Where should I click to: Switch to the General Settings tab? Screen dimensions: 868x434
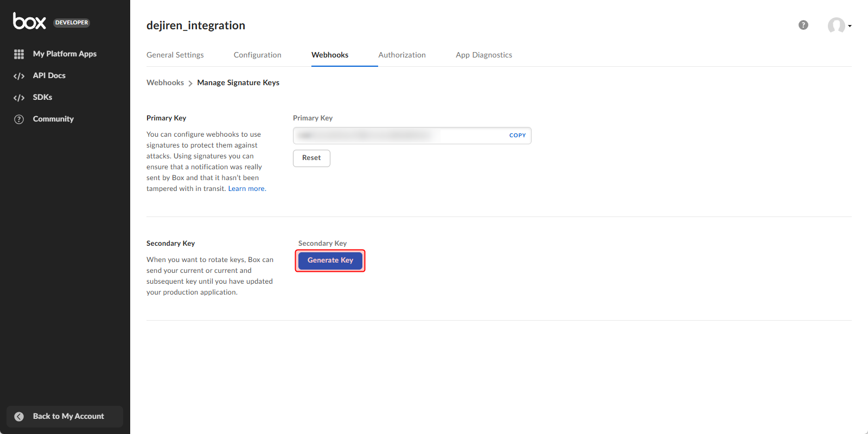click(x=175, y=55)
